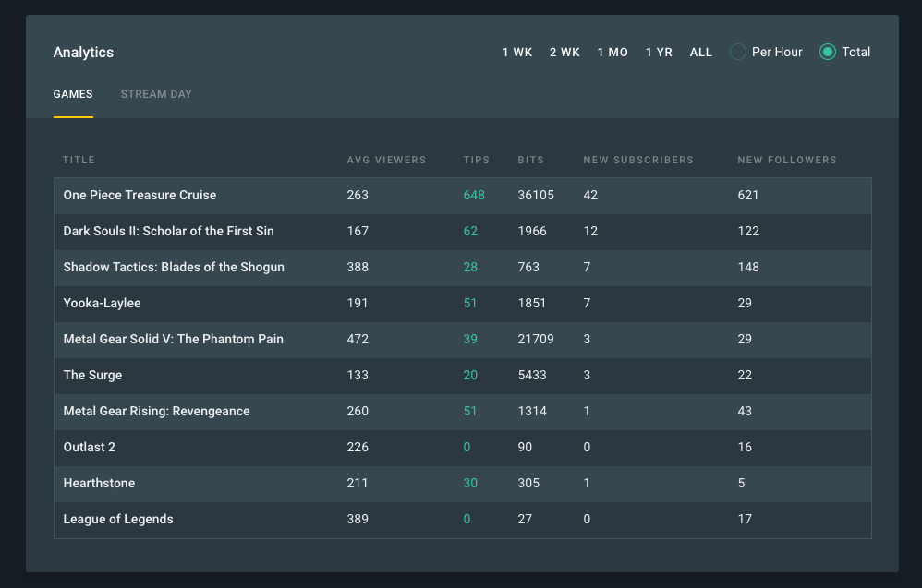Click the Analytics panel heading
Screen dimensions: 922x588
(x=83, y=53)
